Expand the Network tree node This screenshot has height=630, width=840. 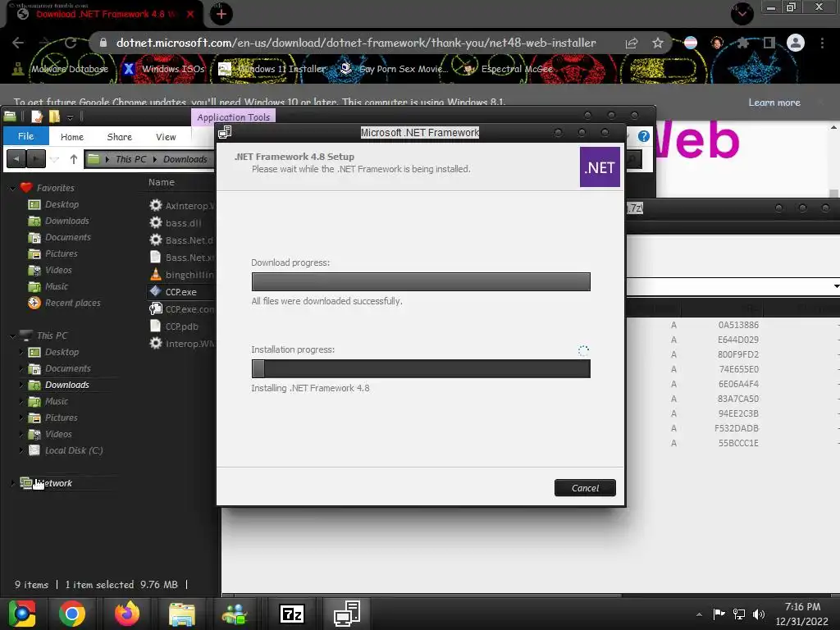point(12,483)
